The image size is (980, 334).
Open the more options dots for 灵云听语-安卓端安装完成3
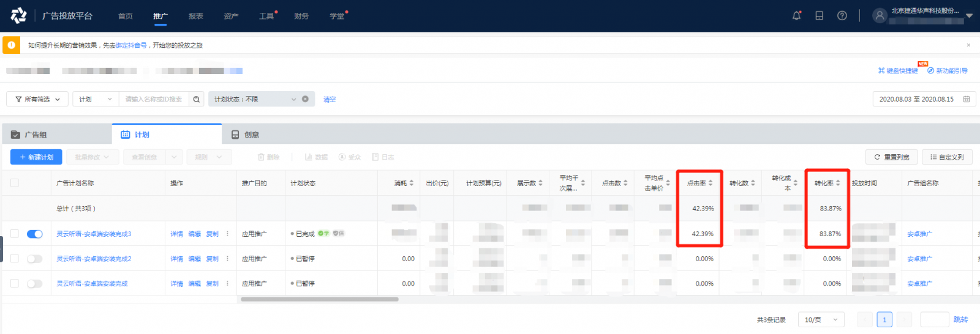(x=227, y=234)
